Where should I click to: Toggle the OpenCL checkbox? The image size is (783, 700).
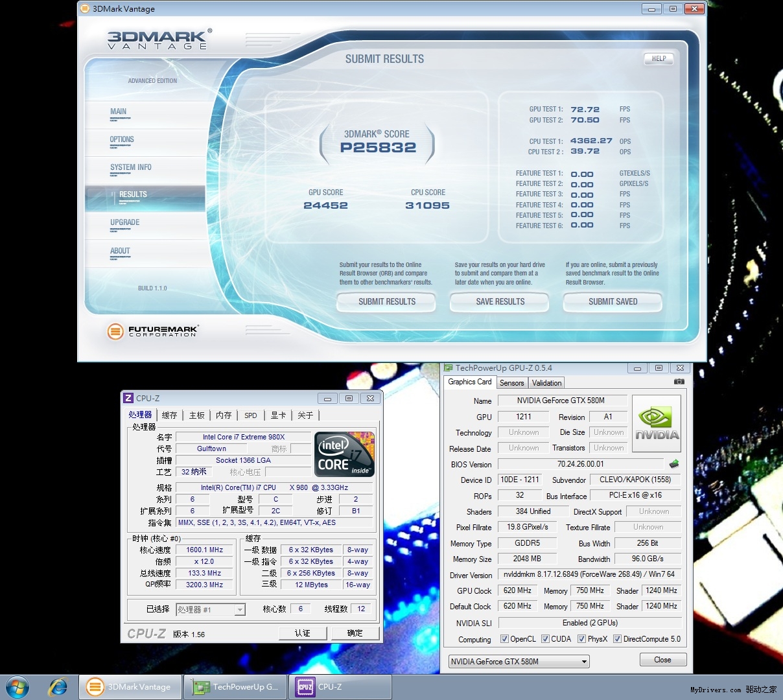click(x=504, y=639)
